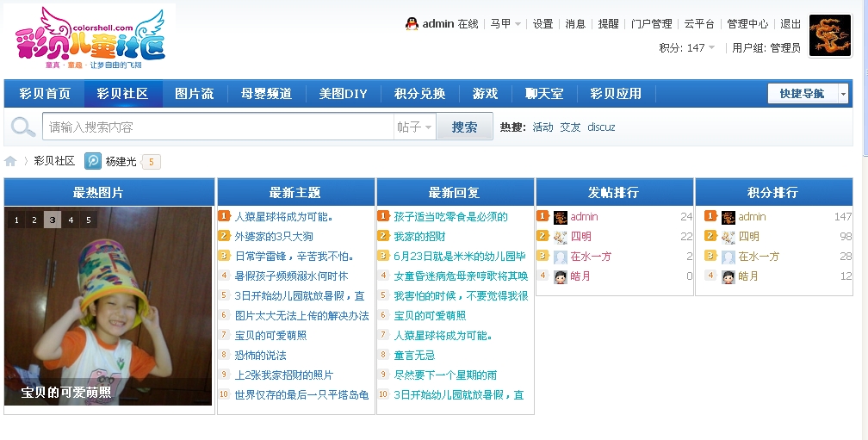Image resolution: width=868 pixels, height=440 pixels.
Task: Open the 宝贝的可爱萌照 slideshow photo
Action: pyautogui.click(x=108, y=306)
